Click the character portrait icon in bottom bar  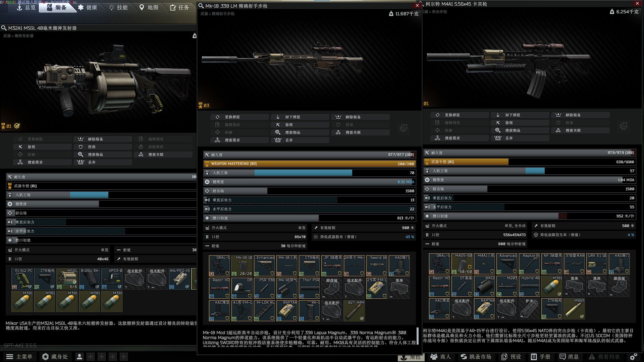[79, 357]
